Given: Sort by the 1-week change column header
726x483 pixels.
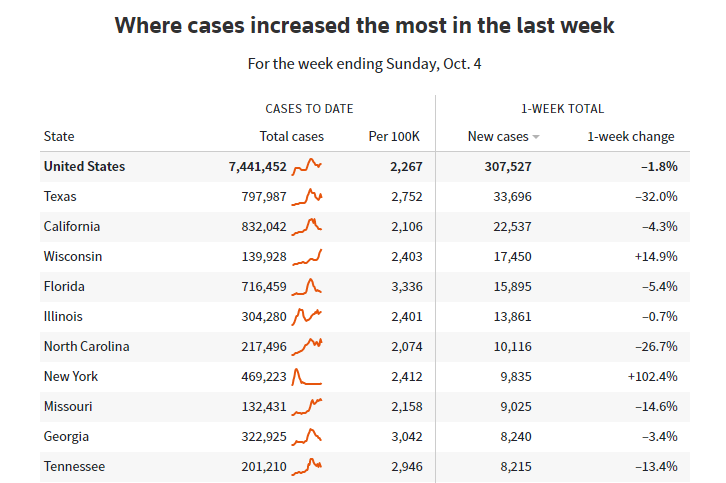Looking at the screenshot, I should [x=630, y=136].
